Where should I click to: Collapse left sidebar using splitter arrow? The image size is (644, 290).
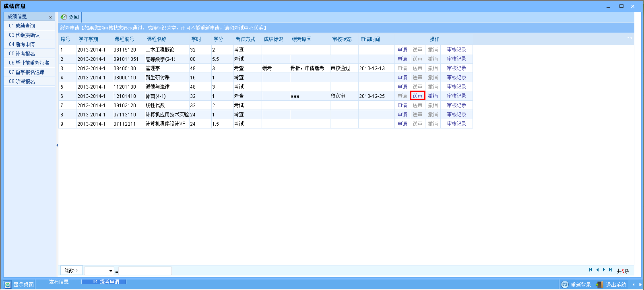[x=57, y=145]
